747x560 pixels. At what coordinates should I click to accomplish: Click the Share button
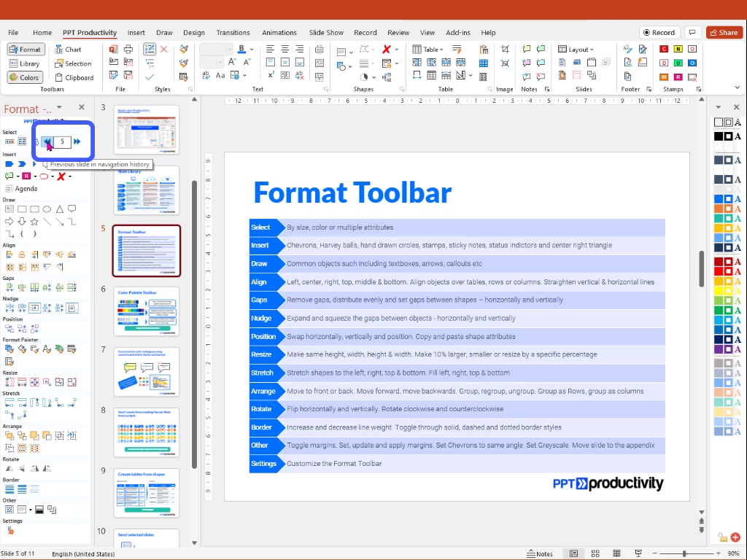pos(724,32)
